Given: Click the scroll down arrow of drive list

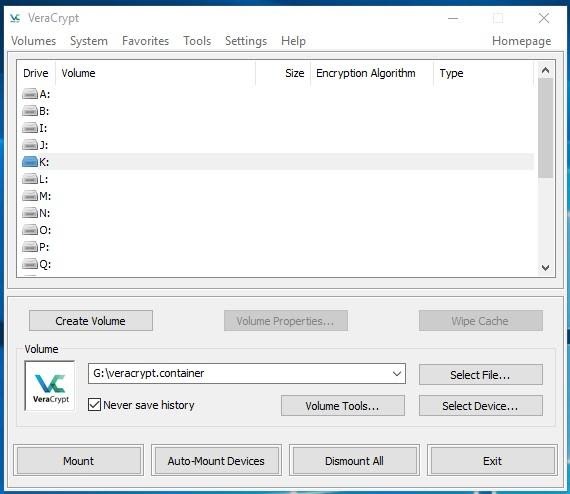Looking at the screenshot, I should point(545,268).
